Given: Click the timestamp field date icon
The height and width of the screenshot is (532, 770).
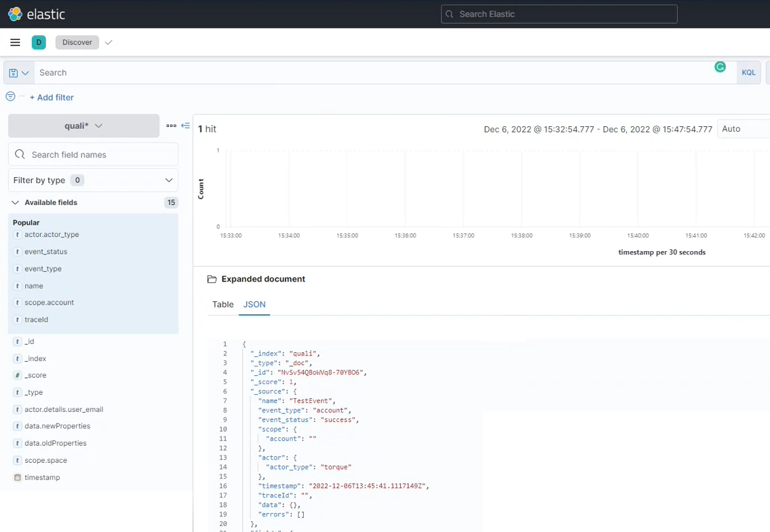Looking at the screenshot, I should 18,478.
